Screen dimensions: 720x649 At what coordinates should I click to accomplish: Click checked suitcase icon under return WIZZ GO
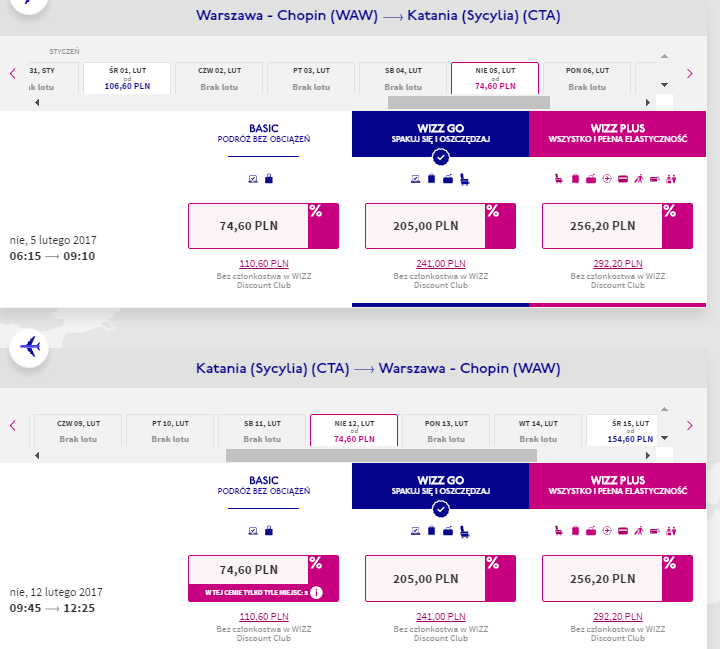tap(448, 531)
